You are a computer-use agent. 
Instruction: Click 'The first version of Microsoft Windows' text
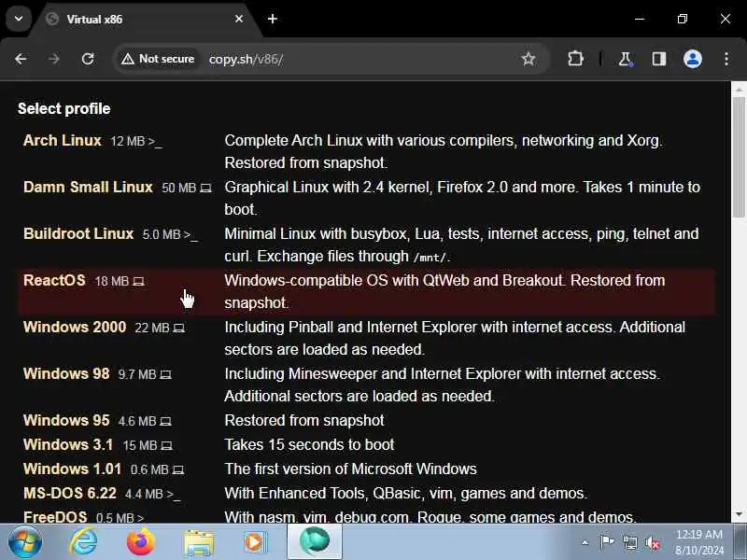coord(350,469)
